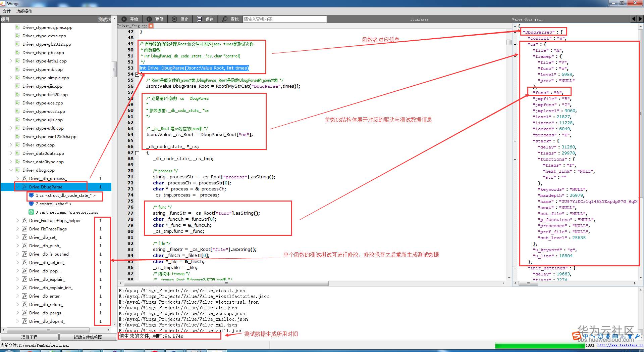Click the function icon of Drive__db_set_
The height and width of the screenshot is (352, 644).
click(24, 237)
